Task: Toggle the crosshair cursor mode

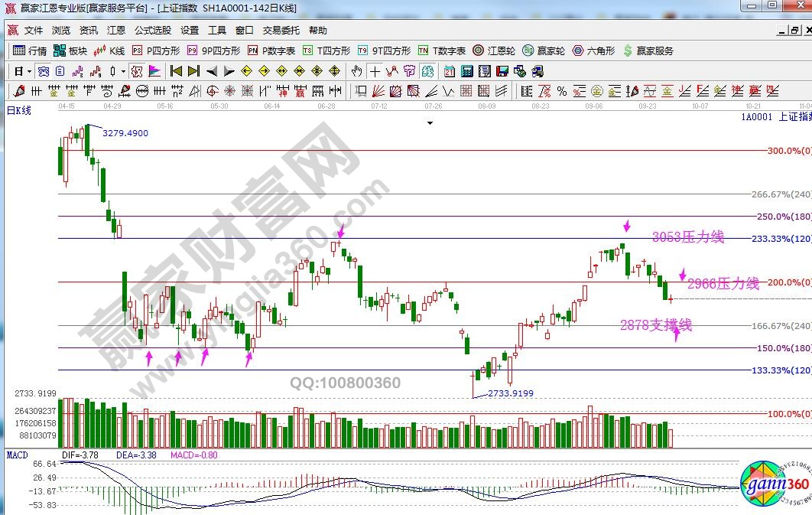Action: pos(375,71)
